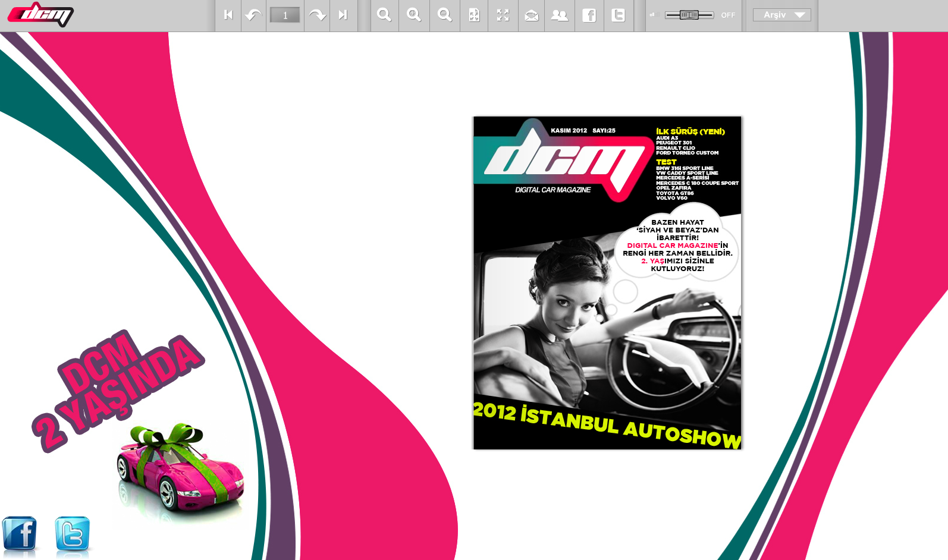This screenshot has height=560, width=948.
Task: Go back to the previous page
Action: point(253,15)
